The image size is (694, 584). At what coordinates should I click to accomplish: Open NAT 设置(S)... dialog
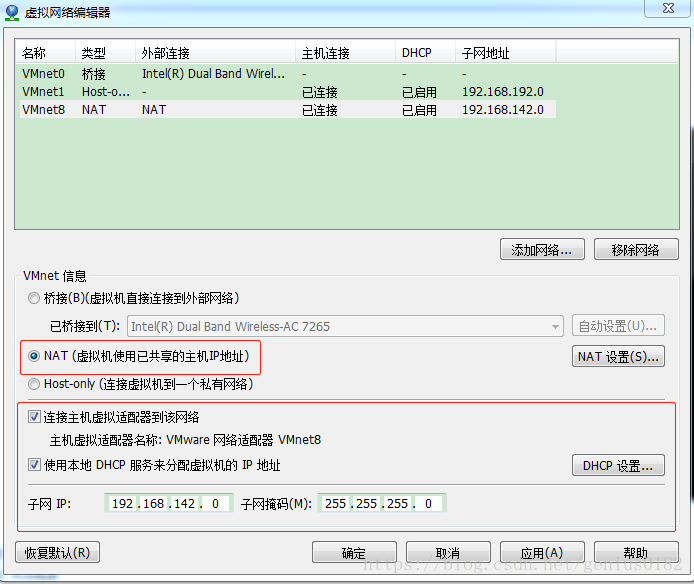click(x=618, y=356)
